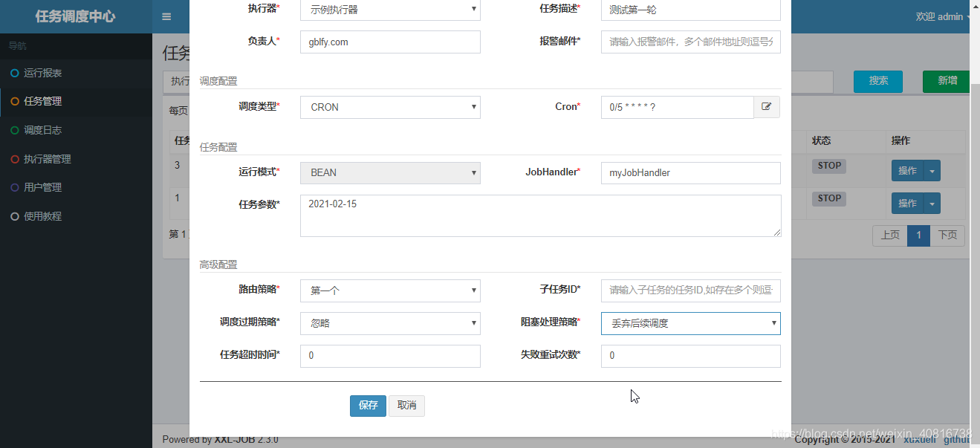Click the 任务调度中心 logo link
Image resolution: width=980 pixels, height=448 pixels.
[76, 16]
